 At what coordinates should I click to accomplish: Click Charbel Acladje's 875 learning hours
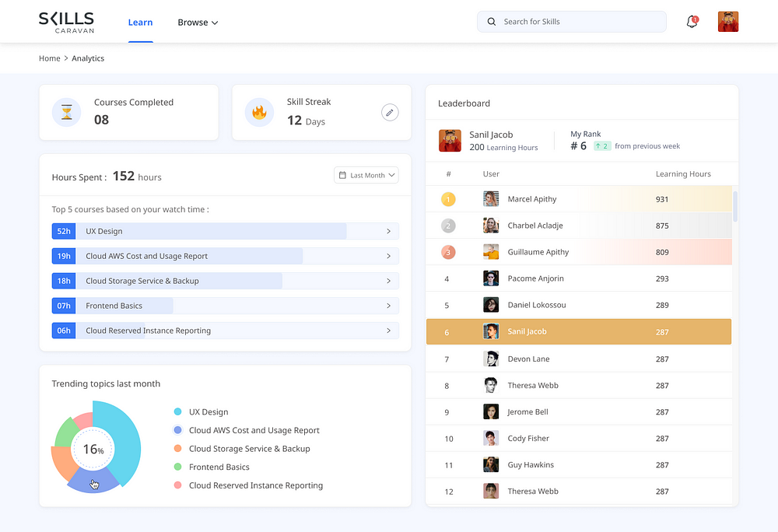click(662, 226)
